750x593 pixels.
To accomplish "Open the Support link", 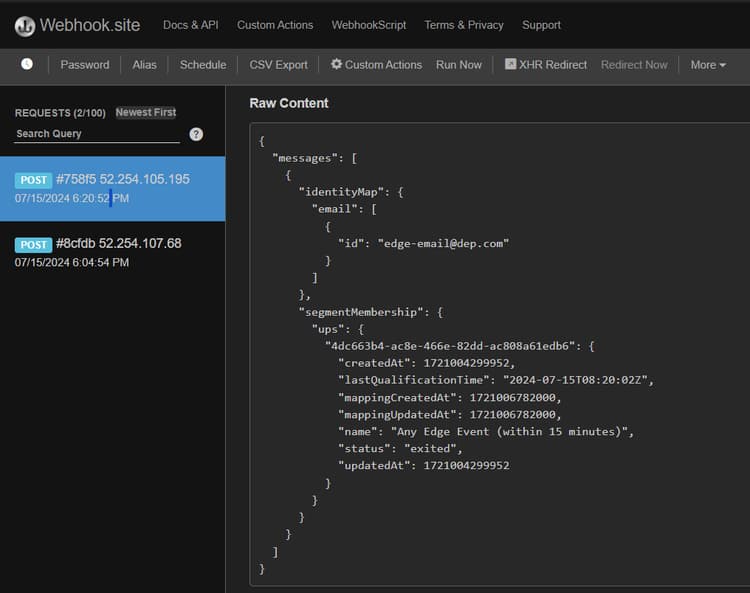I will 541,25.
